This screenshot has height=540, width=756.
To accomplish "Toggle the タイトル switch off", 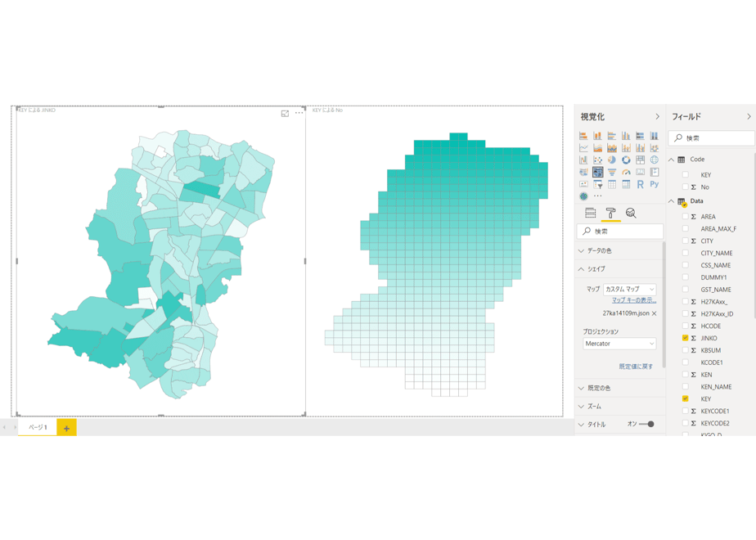I will click(x=646, y=425).
